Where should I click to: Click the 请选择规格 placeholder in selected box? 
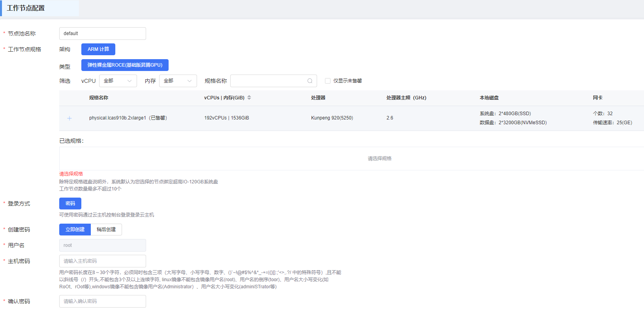pyautogui.click(x=380, y=159)
